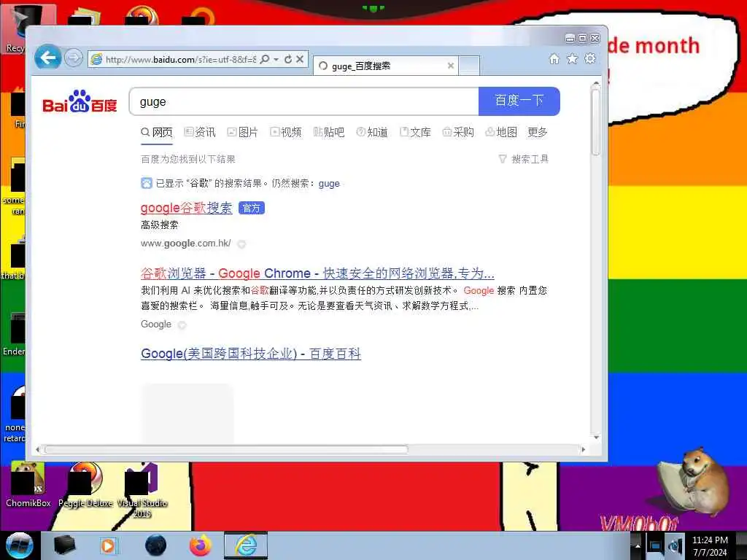The width and height of the screenshot is (747, 560).
Task: Click the horizontal scrollbar thumb
Action: pos(226,449)
